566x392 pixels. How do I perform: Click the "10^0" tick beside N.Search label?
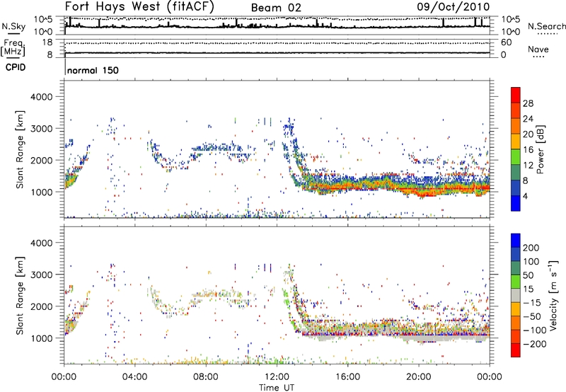point(511,32)
